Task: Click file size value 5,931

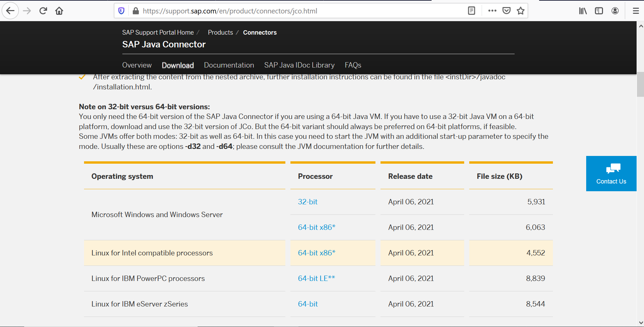Action: coord(536,202)
